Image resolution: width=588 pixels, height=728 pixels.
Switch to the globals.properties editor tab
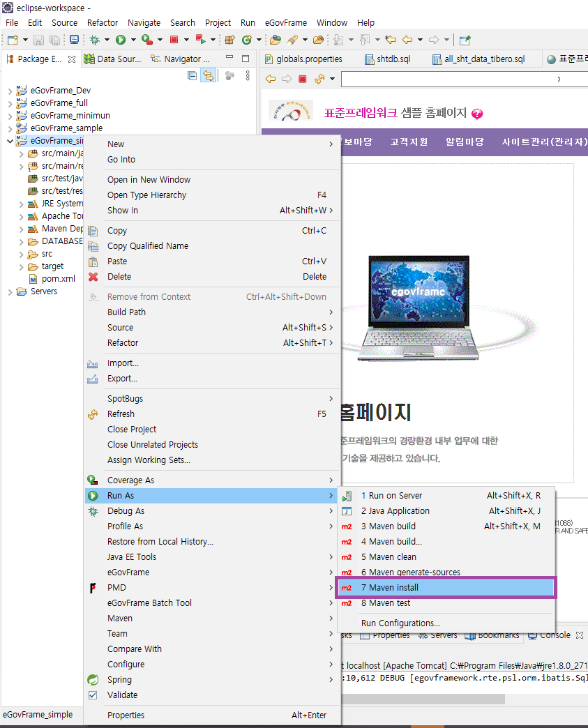tap(304, 59)
